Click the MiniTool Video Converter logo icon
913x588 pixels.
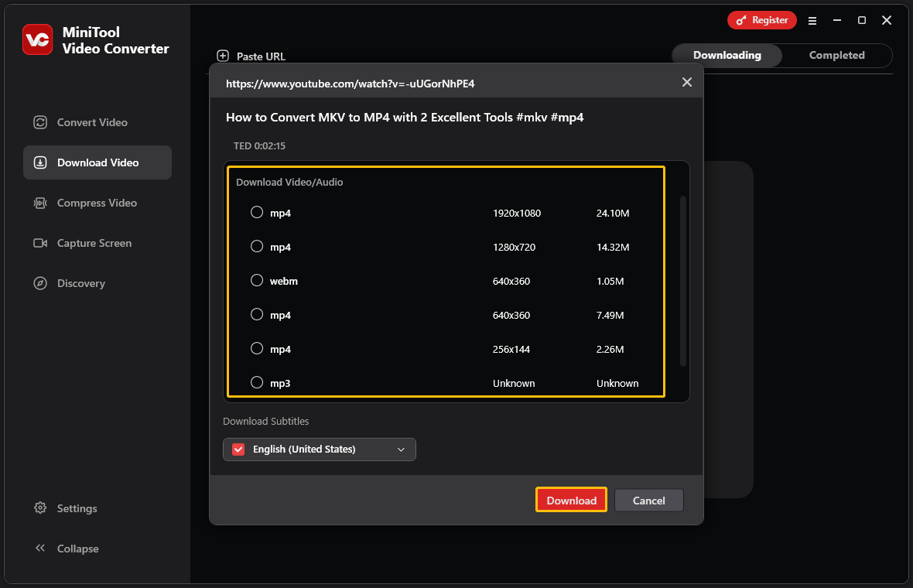coord(37,39)
